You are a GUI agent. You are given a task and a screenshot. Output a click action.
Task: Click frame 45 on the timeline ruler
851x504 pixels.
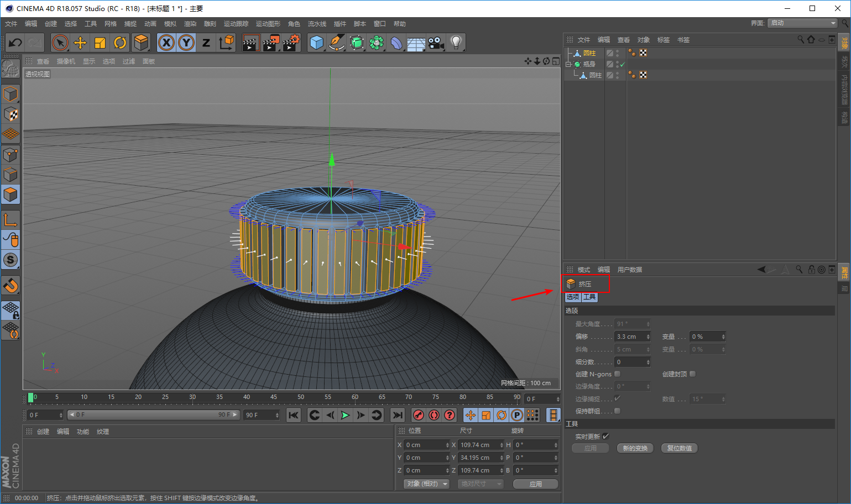[x=274, y=397]
